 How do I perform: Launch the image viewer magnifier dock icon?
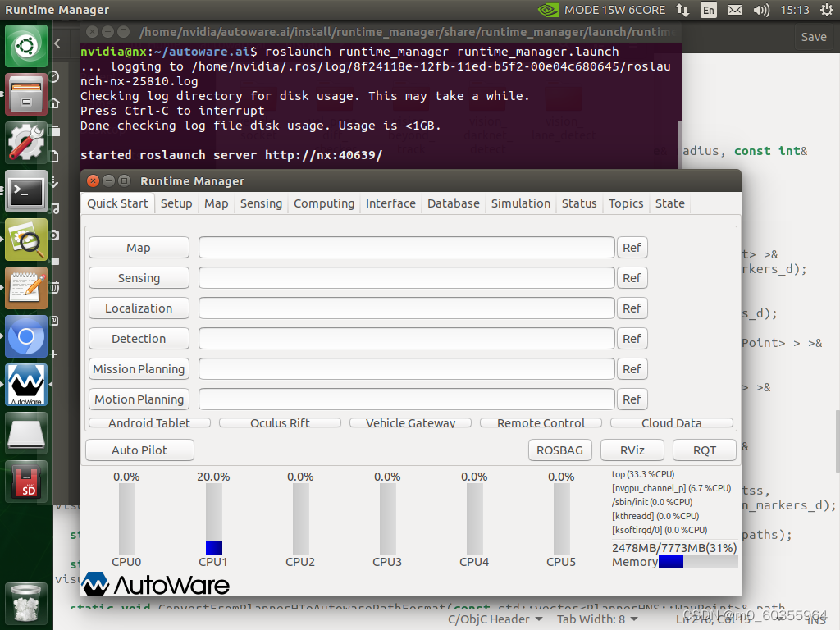click(26, 239)
